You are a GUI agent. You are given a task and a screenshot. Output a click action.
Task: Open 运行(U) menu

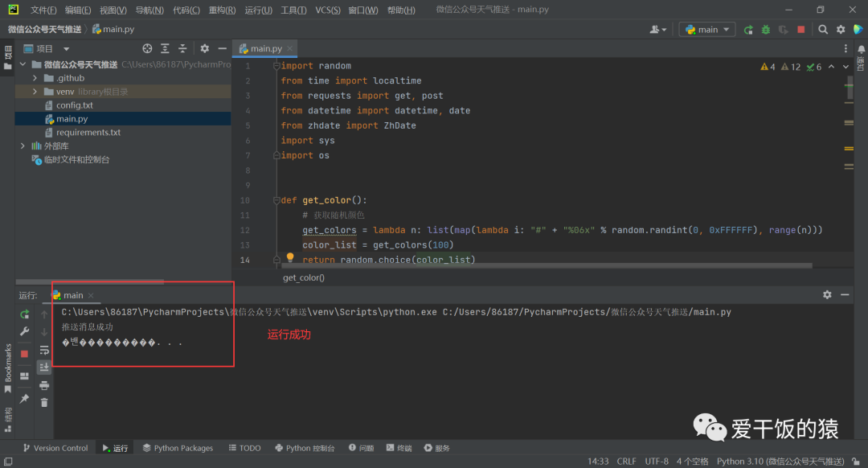click(x=259, y=10)
